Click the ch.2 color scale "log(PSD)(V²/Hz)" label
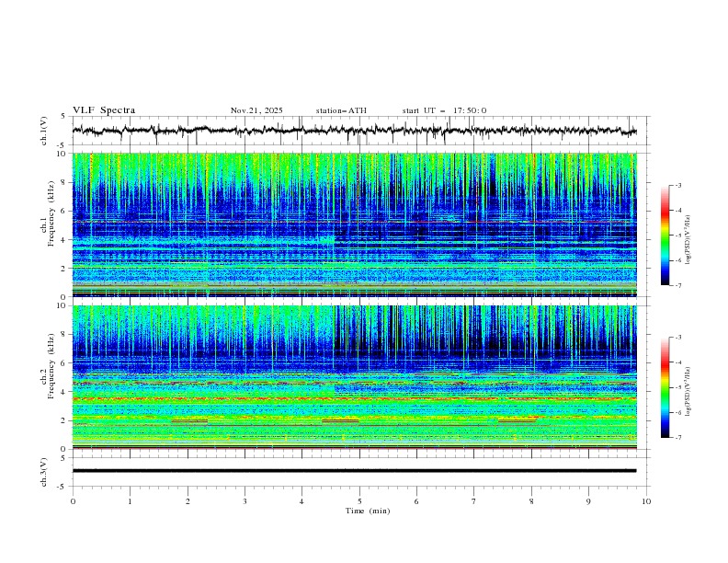This screenshot has width=728, height=563. click(x=688, y=391)
